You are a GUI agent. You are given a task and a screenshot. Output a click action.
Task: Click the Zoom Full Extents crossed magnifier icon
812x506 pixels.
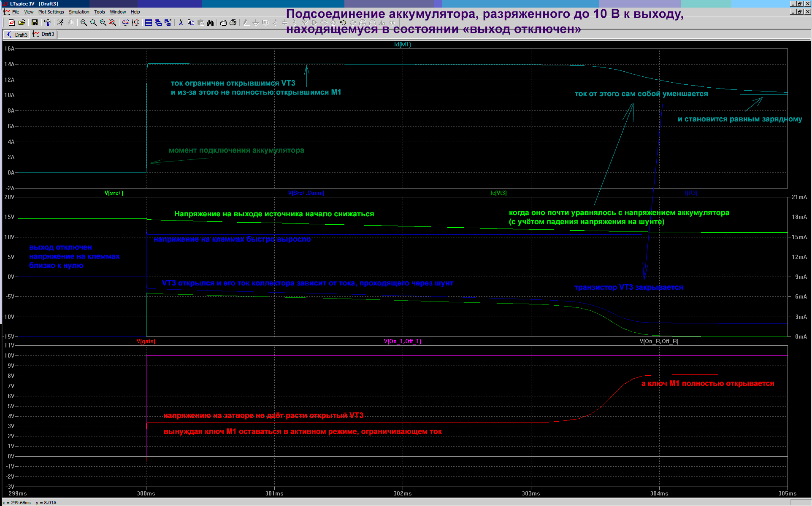[113, 22]
